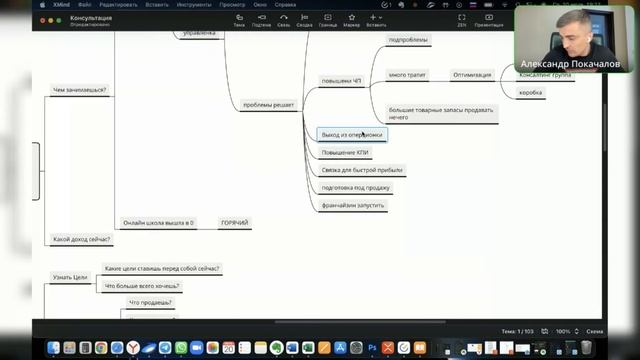The width and height of the screenshot is (640, 360).
Task: Select the 'Повышение КПИ' topic
Action: pyautogui.click(x=345, y=152)
